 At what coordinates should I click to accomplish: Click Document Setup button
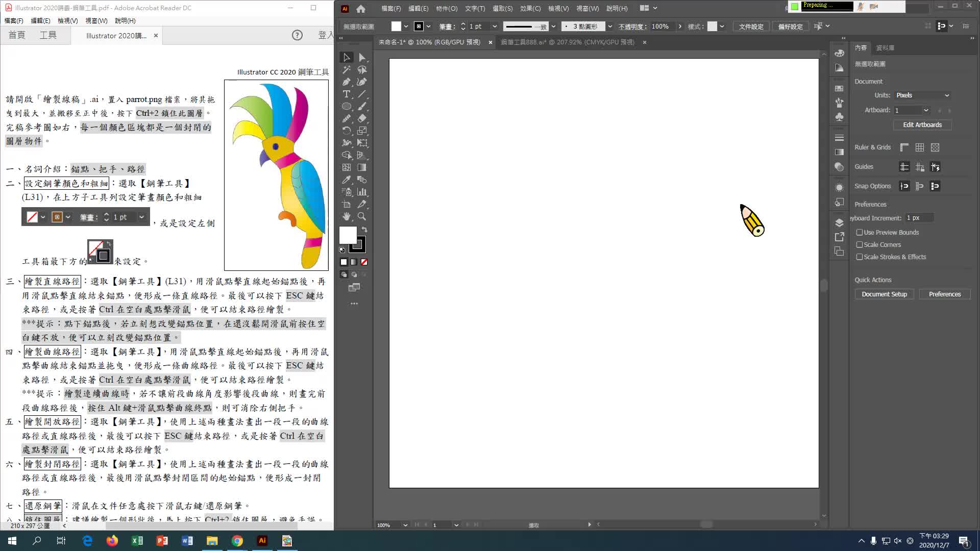pos(884,294)
